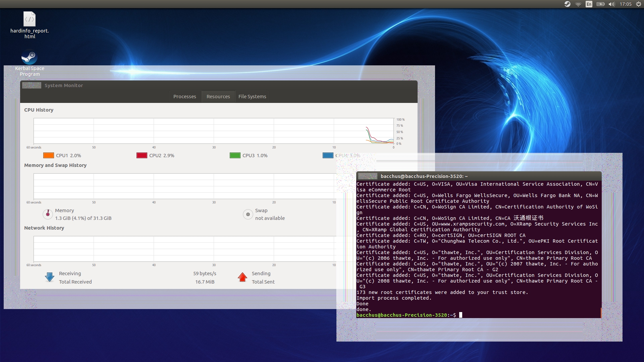Click the "59 bytes/s" receiving rate
644x362 pixels.
point(205,274)
